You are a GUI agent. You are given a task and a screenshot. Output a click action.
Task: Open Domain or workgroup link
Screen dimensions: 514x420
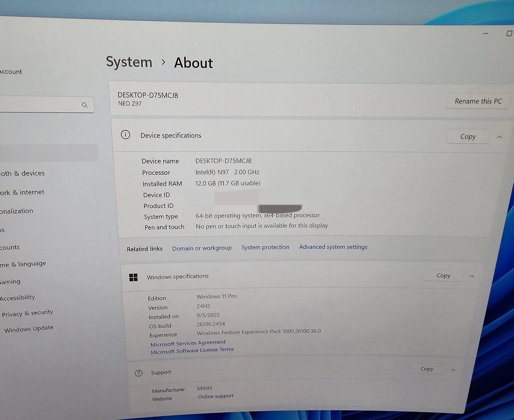point(202,248)
